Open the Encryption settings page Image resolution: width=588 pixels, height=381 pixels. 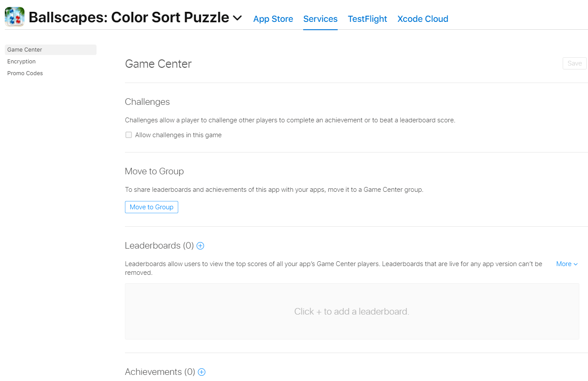(21, 61)
